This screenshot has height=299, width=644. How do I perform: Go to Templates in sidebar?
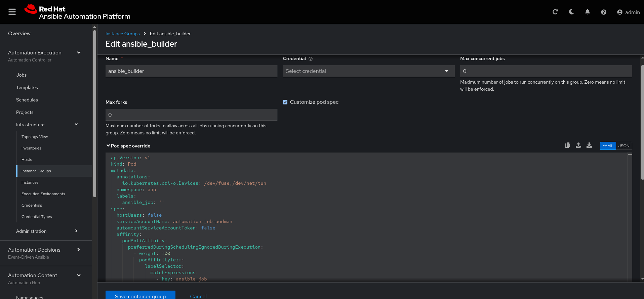point(27,87)
